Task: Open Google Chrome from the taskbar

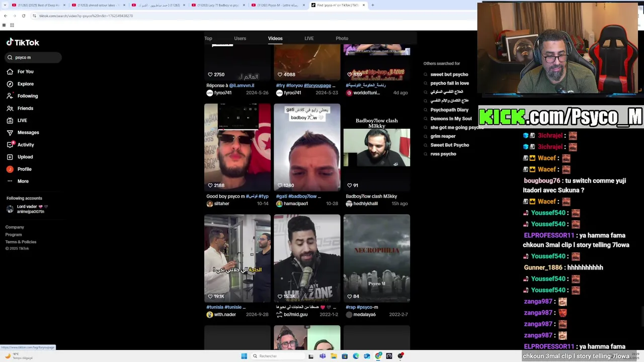Action: 378,356
